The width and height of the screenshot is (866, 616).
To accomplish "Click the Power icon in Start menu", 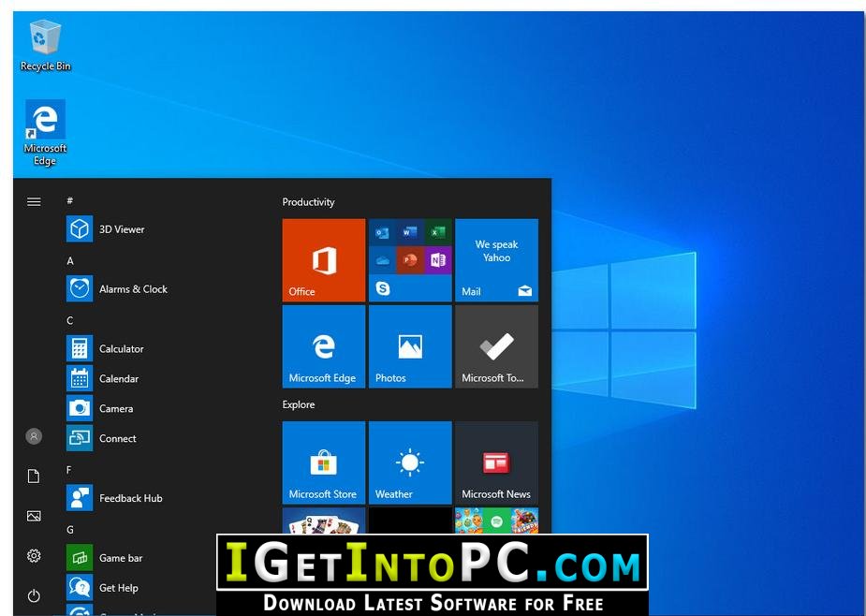I will (34, 595).
